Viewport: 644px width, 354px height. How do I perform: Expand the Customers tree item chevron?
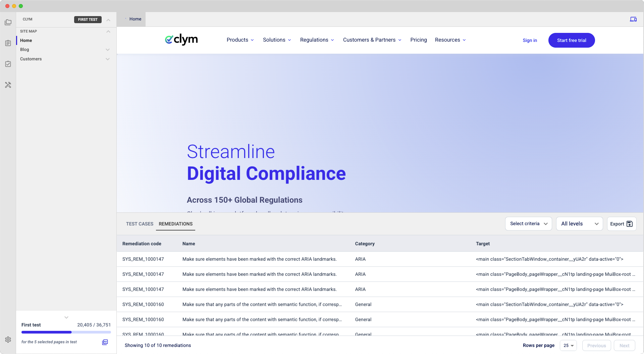[x=108, y=59]
